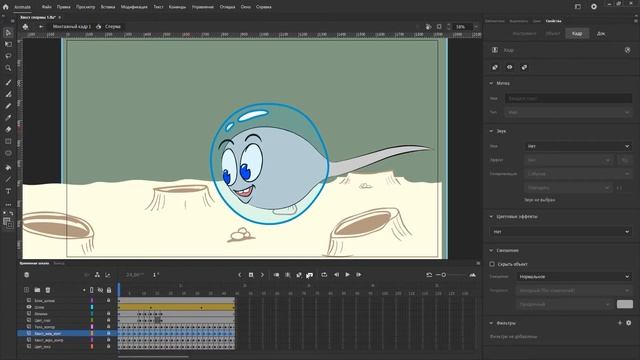Select the Line tool
The width and height of the screenshot is (640, 360).
pos(8,180)
